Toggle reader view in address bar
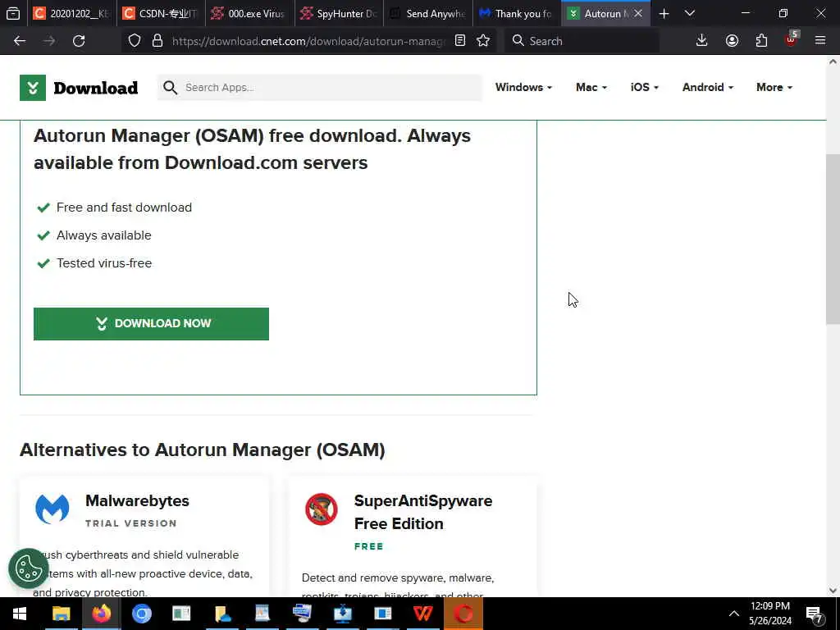 pyautogui.click(x=459, y=41)
